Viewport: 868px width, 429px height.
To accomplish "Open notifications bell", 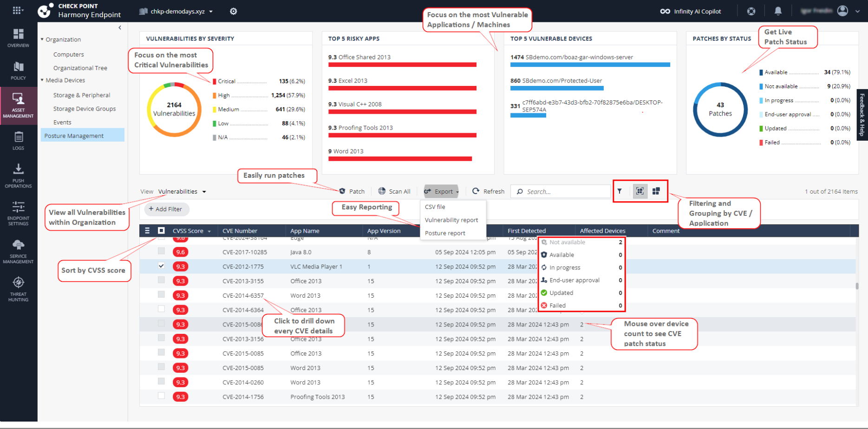I will coord(778,11).
